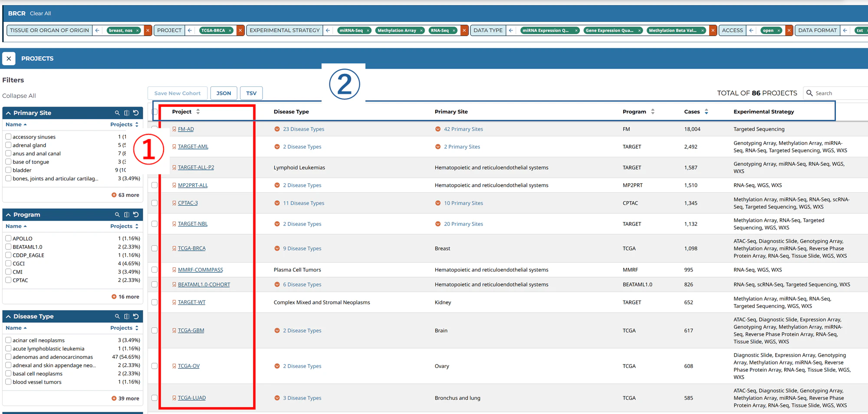Open the CPTAC-3 project link
Screen dimensions: 868x414
[188, 203]
